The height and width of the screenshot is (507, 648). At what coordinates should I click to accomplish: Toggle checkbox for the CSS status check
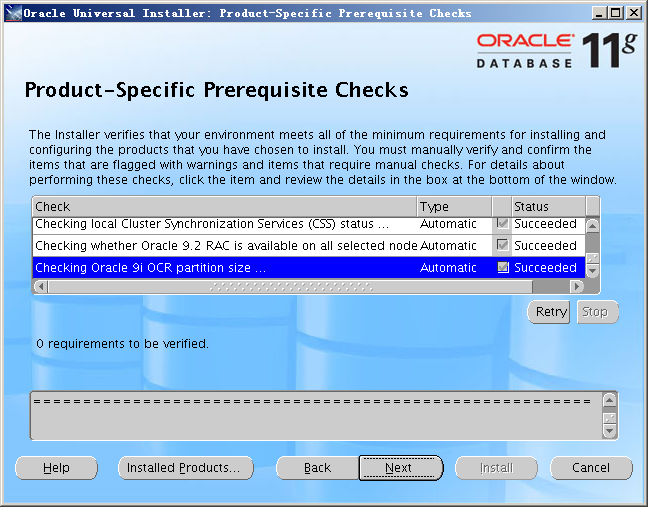502,224
